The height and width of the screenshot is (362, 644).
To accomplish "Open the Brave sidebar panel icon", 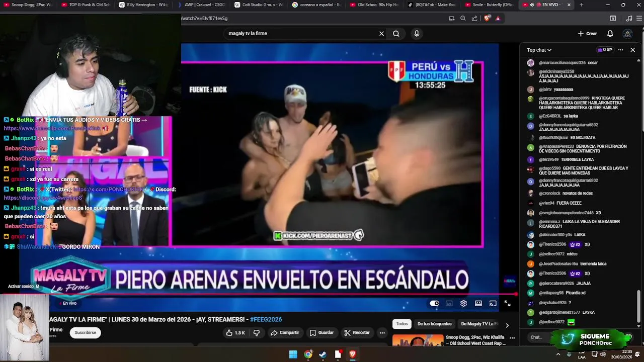I will tap(613, 18).
